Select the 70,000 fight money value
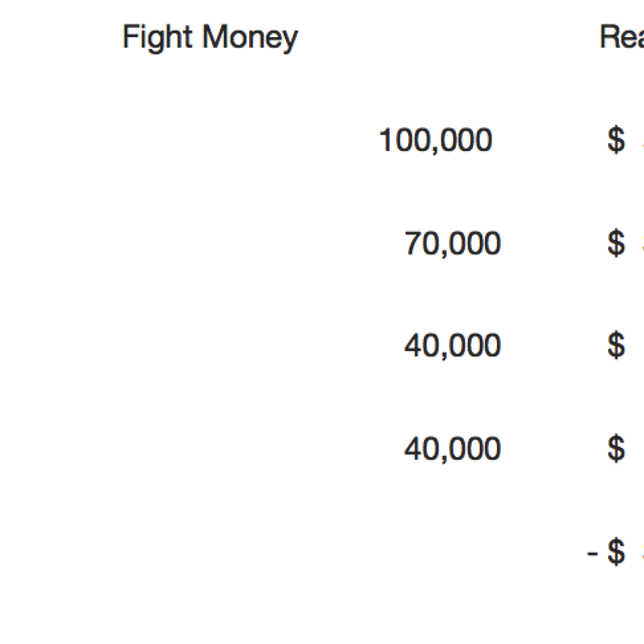This screenshot has width=644, height=644. point(452,243)
